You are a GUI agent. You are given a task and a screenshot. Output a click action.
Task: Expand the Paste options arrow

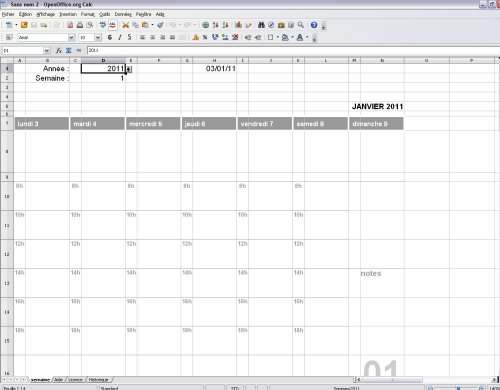pyautogui.click(x=152, y=25)
